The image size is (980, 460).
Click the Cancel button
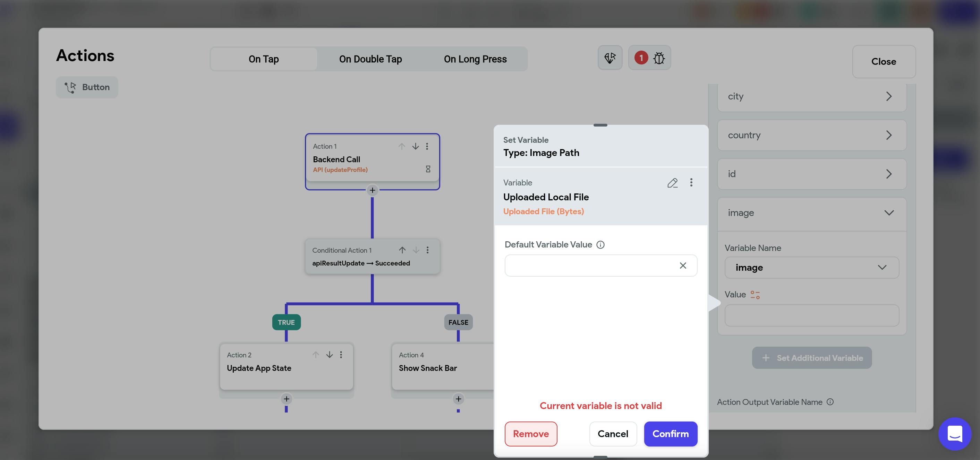613,434
